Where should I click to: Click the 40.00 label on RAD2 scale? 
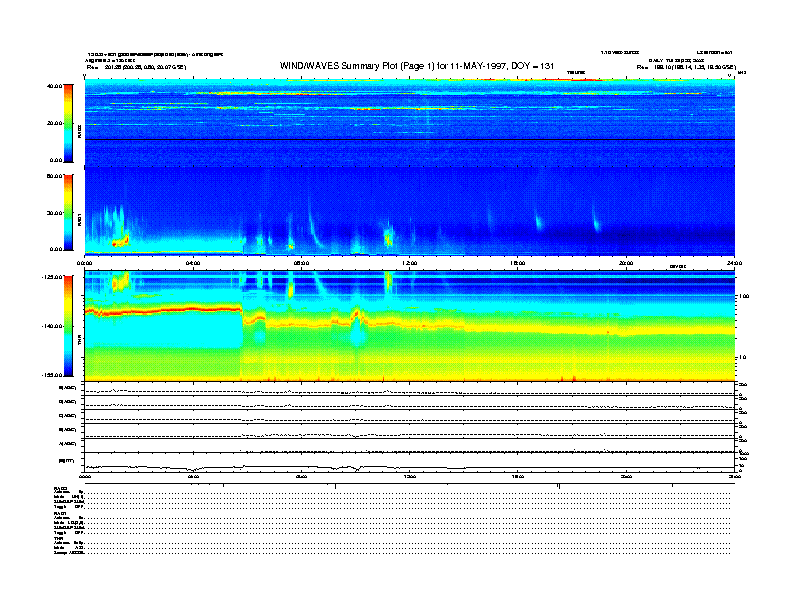54,86
